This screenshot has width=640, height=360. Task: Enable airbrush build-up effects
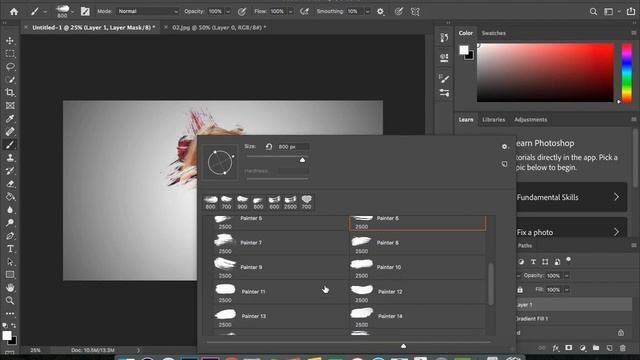coord(304,11)
